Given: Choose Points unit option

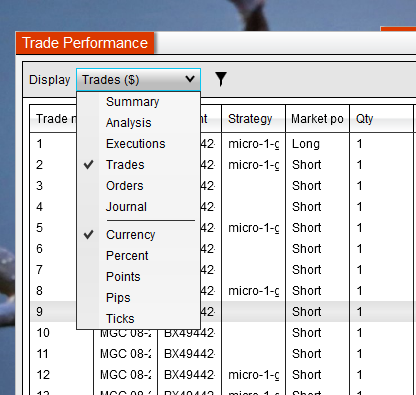Looking at the screenshot, I should tap(123, 277).
